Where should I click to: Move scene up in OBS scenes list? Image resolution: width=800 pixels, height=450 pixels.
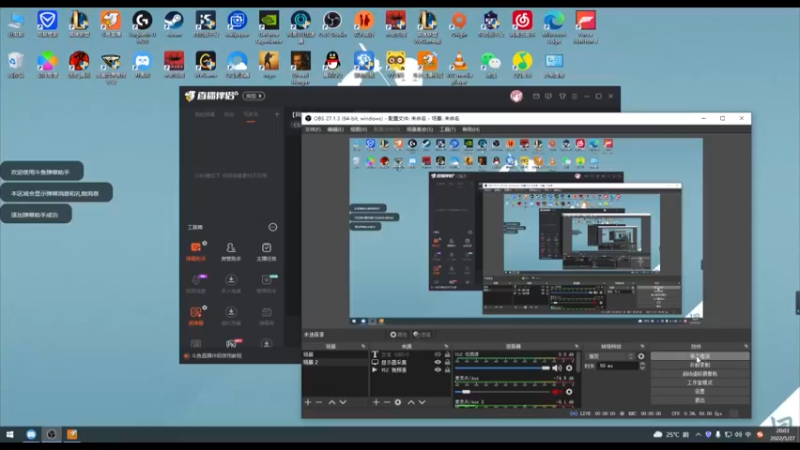332,402
